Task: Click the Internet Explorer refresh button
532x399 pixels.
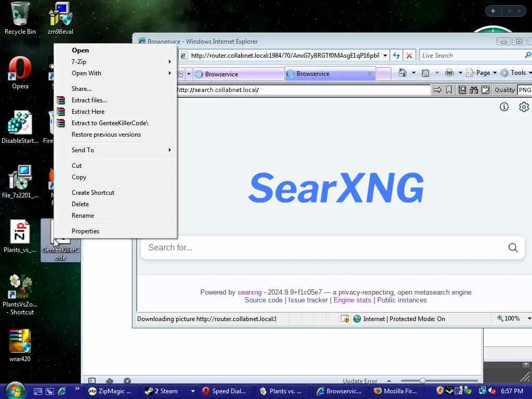Action: [396, 55]
